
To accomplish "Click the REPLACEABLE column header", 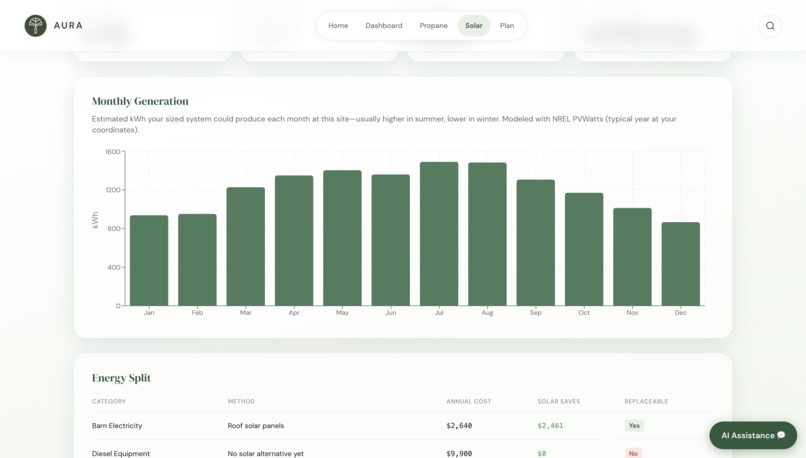I will click(x=646, y=401).
